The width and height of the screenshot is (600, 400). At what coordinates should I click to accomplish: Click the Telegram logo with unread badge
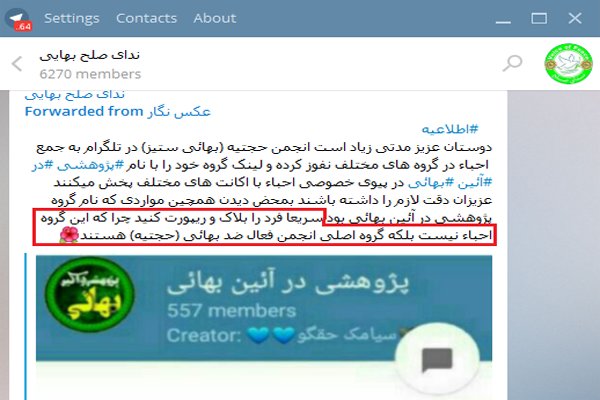(x=18, y=19)
